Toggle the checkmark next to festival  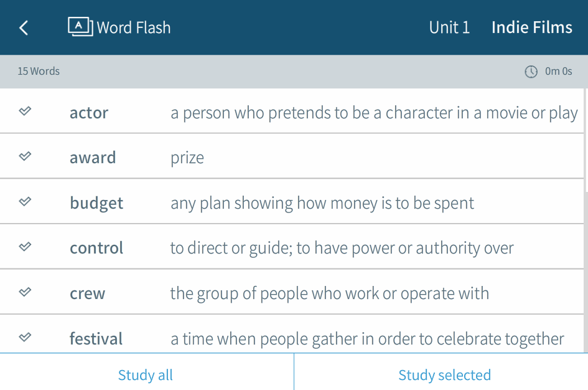(x=25, y=337)
